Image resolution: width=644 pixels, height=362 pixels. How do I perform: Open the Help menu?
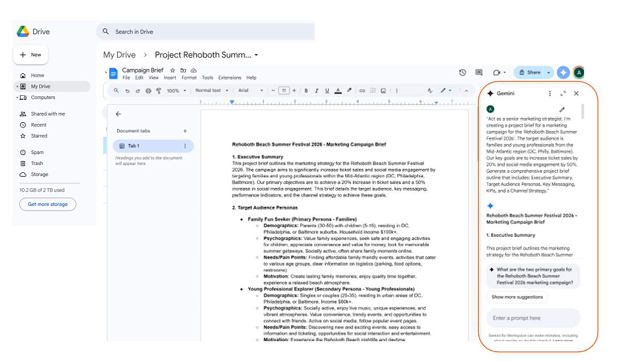[x=251, y=78]
